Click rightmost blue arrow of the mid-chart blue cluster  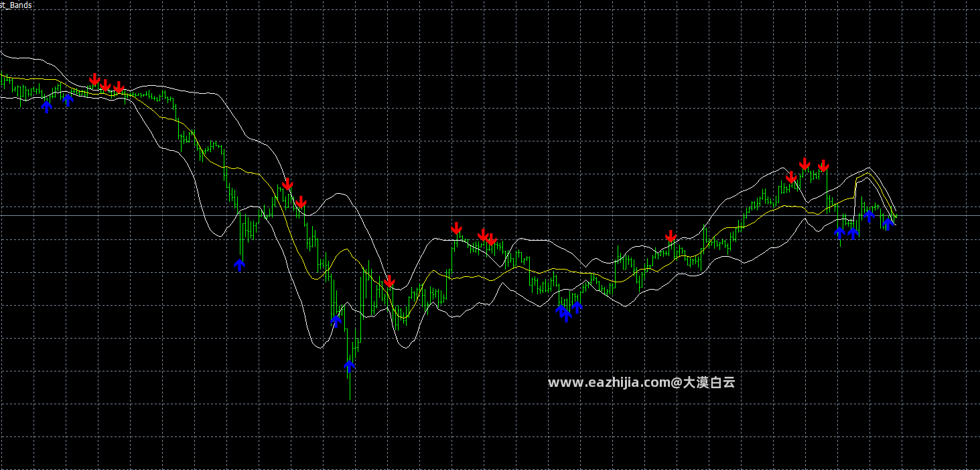click(x=577, y=307)
